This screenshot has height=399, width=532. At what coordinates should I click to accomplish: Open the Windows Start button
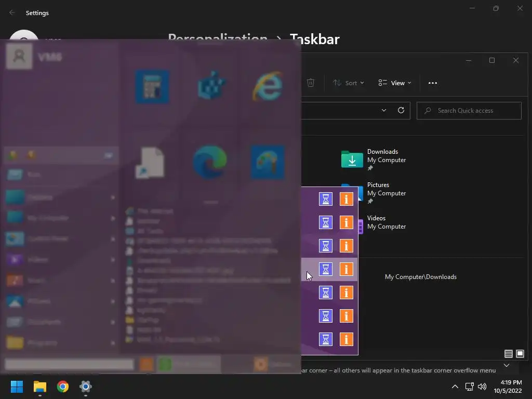tap(17, 387)
